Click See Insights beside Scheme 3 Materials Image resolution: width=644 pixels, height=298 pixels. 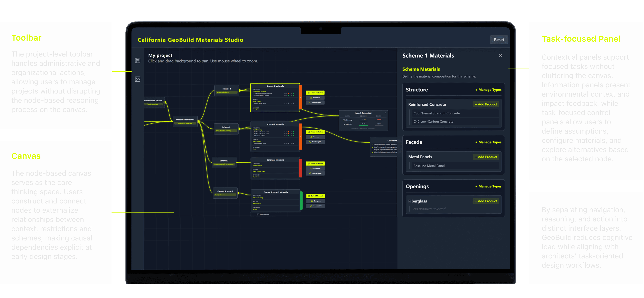coord(315,173)
